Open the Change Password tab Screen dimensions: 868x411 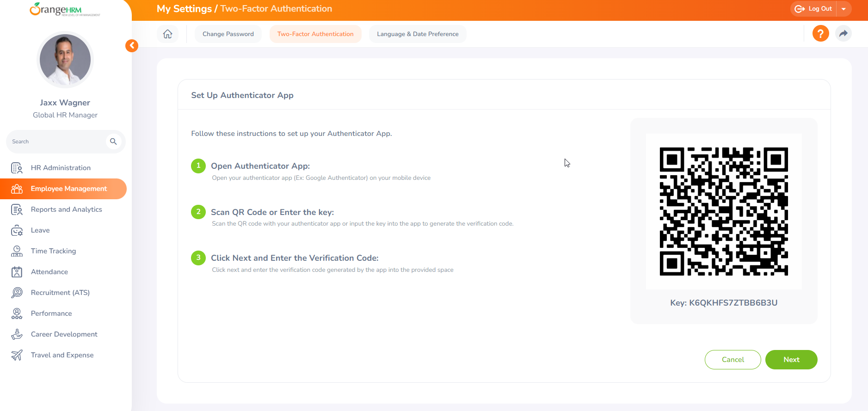click(x=228, y=34)
